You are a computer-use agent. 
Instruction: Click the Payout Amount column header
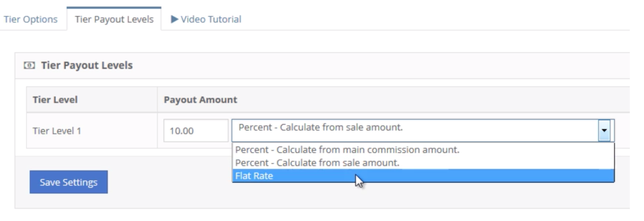click(x=200, y=99)
